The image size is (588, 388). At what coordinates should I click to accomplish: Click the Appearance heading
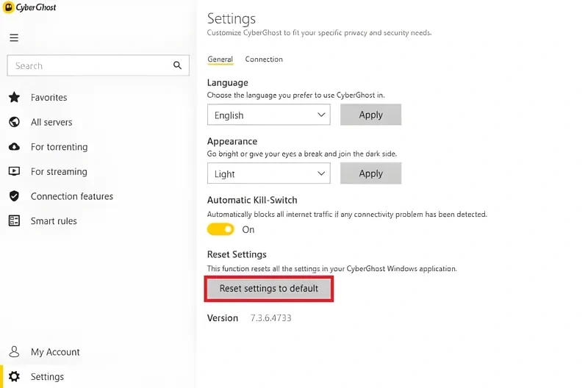pyautogui.click(x=232, y=141)
